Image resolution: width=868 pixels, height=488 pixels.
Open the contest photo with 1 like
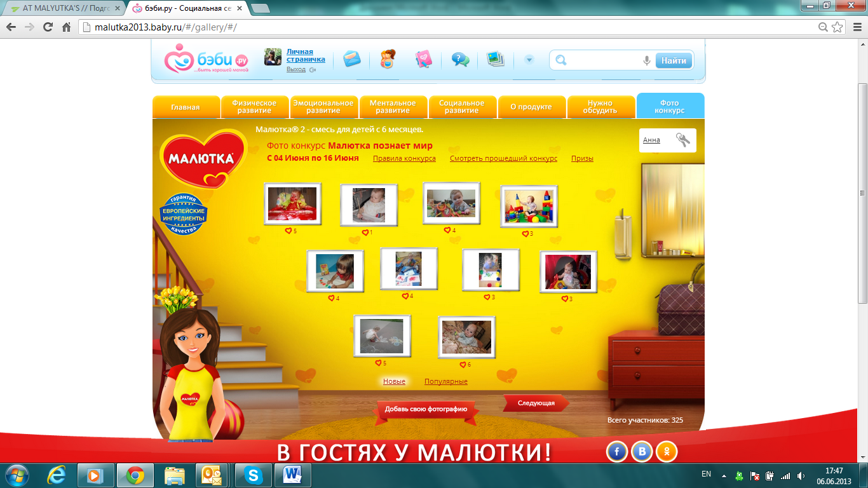point(369,205)
